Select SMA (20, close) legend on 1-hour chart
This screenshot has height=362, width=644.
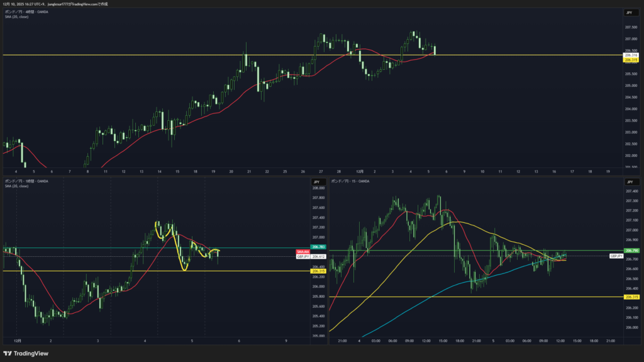click(17, 186)
